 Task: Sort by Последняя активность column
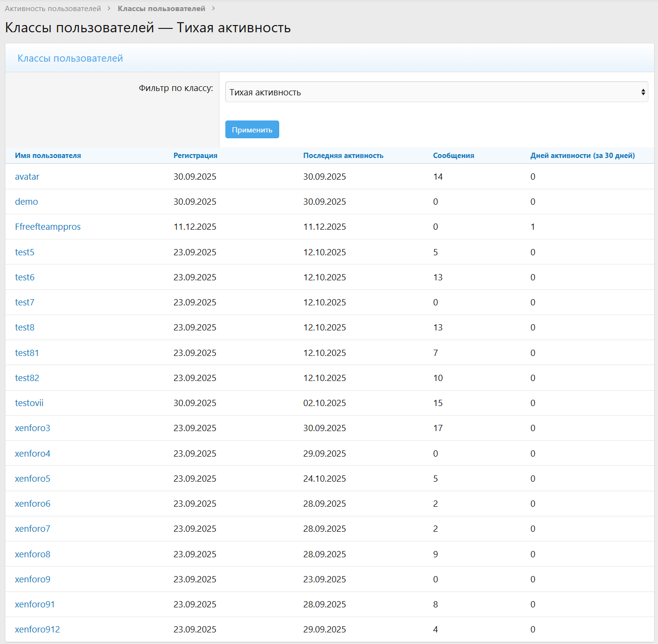click(x=343, y=156)
